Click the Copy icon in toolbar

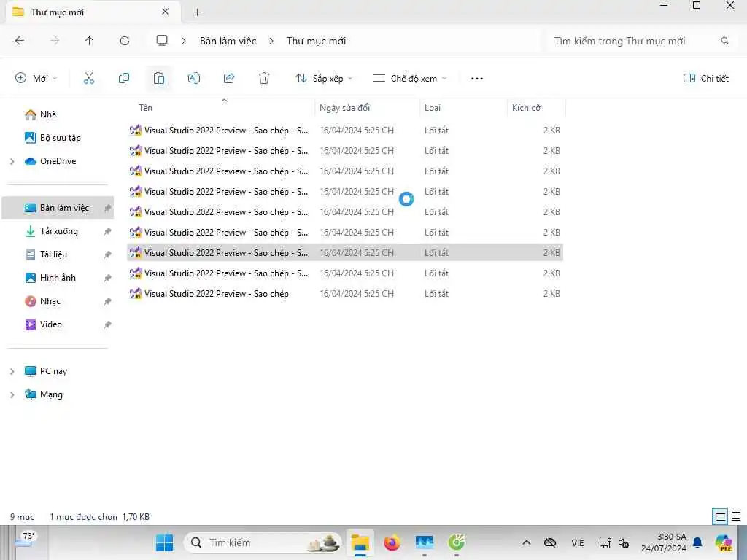tap(124, 78)
